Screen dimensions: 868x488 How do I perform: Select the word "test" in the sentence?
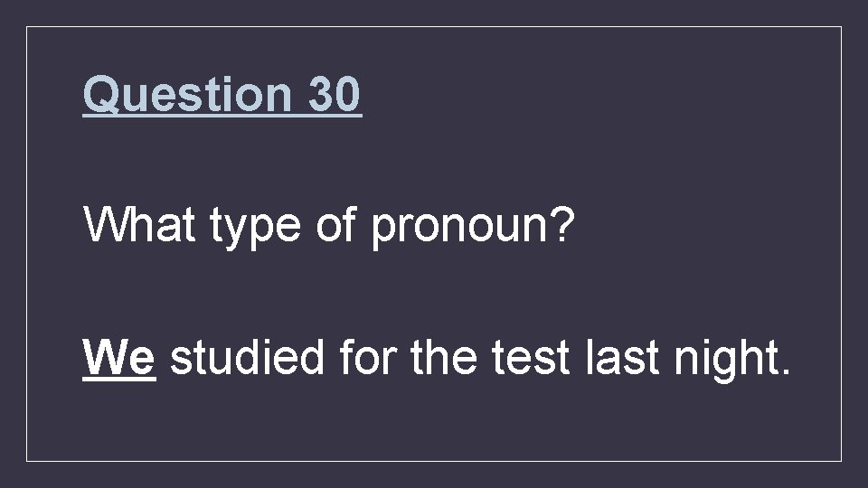pos(531,358)
